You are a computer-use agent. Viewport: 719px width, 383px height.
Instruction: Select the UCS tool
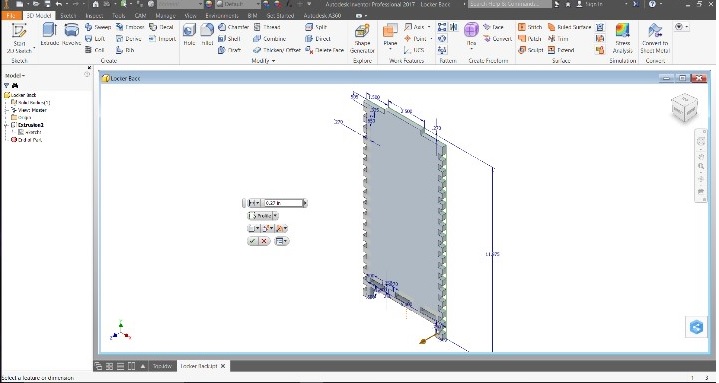pyautogui.click(x=414, y=50)
